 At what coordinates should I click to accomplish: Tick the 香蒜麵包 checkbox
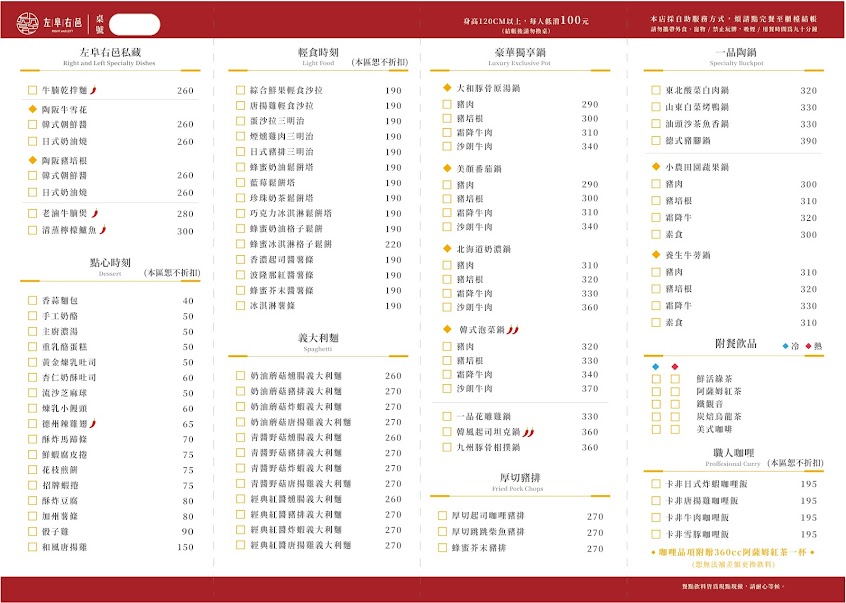pyautogui.click(x=32, y=300)
